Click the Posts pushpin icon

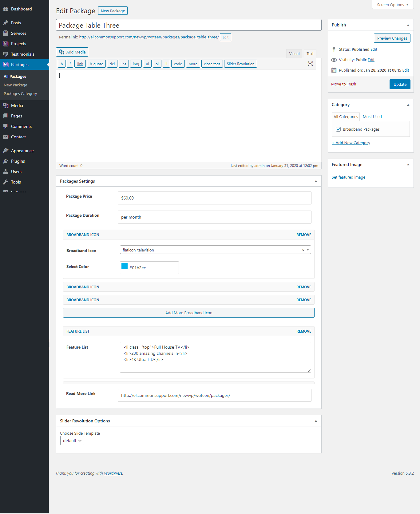click(x=6, y=23)
